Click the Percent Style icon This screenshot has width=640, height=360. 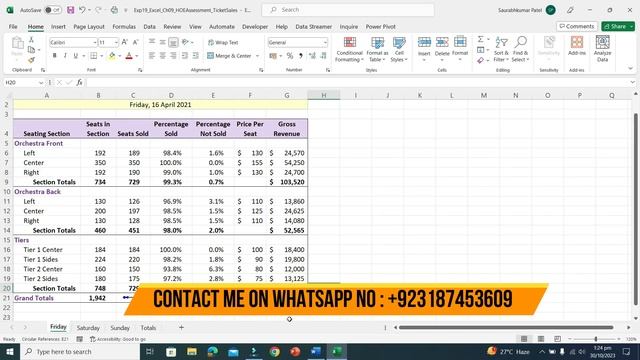point(290,56)
